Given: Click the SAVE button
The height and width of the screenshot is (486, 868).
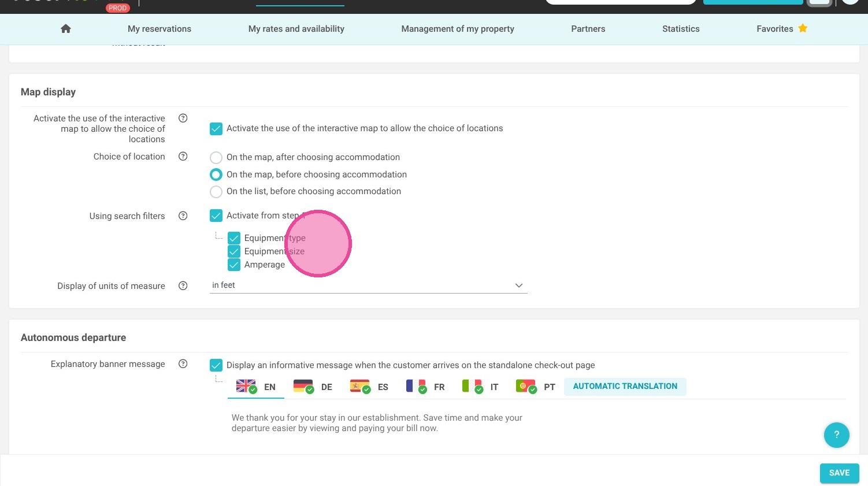Looking at the screenshot, I should (840, 473).
